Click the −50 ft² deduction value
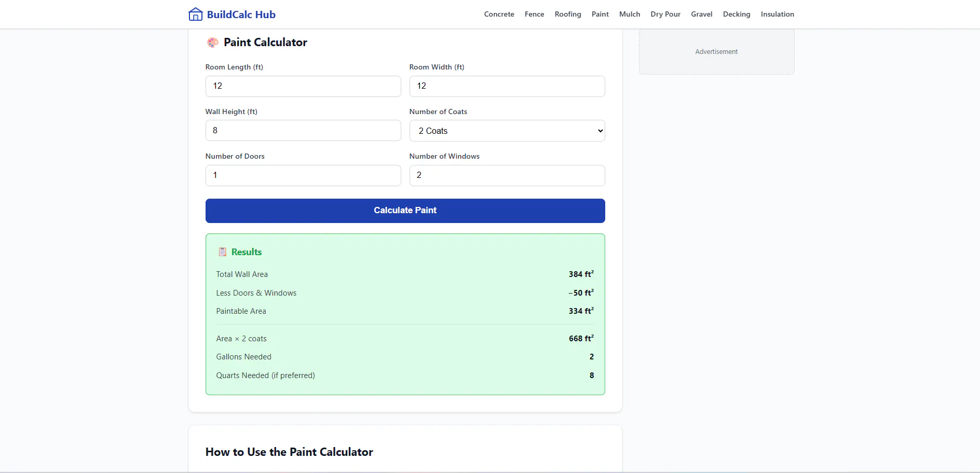The height and width of the screenshot is (473, 980). pos(581,293)
